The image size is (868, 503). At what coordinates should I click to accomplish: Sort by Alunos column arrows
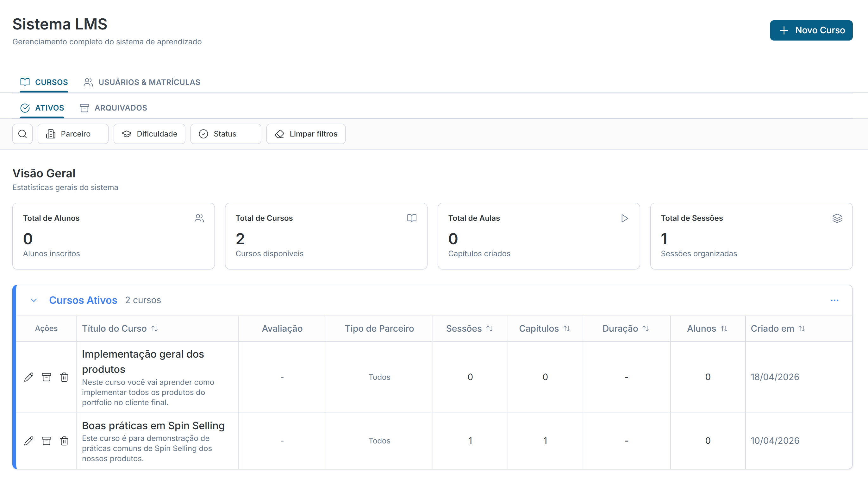coord(724,329)
